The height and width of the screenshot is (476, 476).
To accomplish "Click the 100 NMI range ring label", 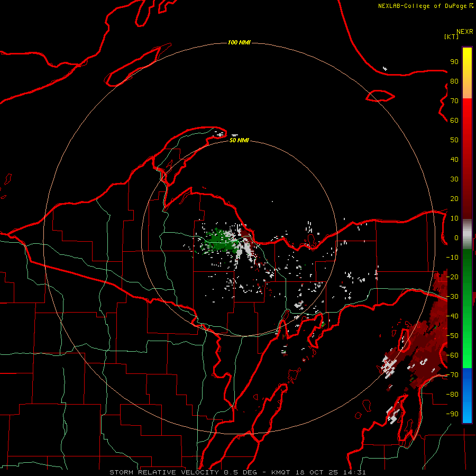I will [239, 42].
